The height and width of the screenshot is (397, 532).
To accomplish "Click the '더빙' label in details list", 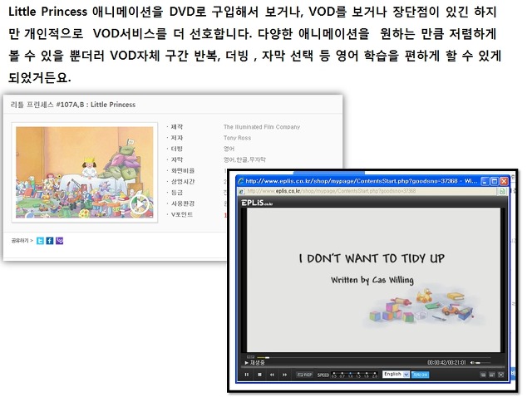I will click(177, 149).
